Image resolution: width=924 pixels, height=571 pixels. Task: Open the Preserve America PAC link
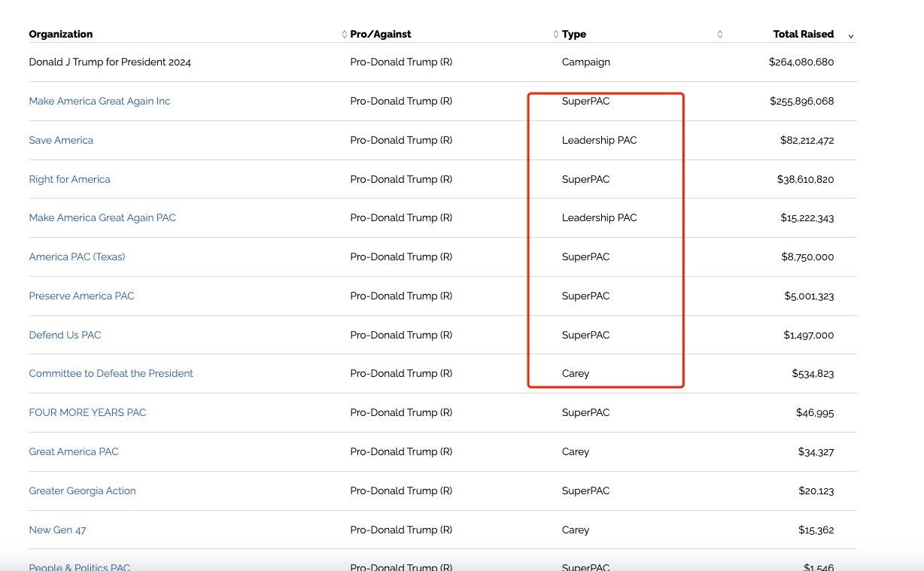pos(81,296)
